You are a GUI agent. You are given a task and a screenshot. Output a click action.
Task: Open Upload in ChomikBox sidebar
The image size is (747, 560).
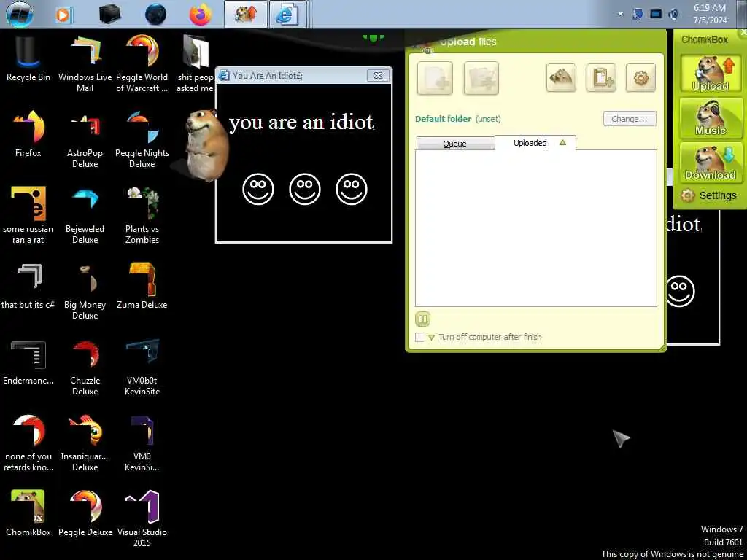(711, 74)
